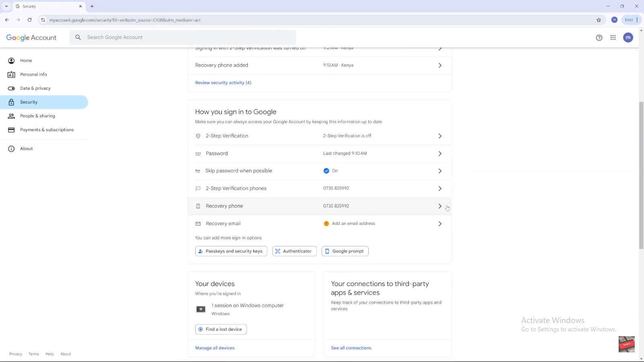Click the Recovery email envelope icon
This screenshot has height=362, width=644.
tap(198, 224)
